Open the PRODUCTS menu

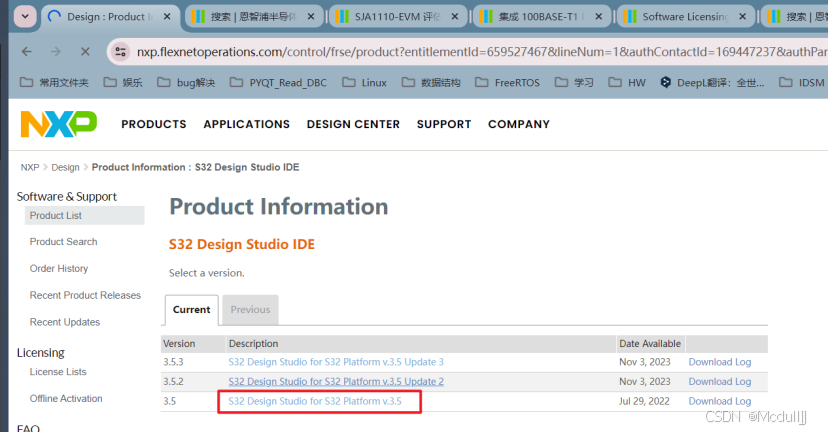click(x=154, y=124)
